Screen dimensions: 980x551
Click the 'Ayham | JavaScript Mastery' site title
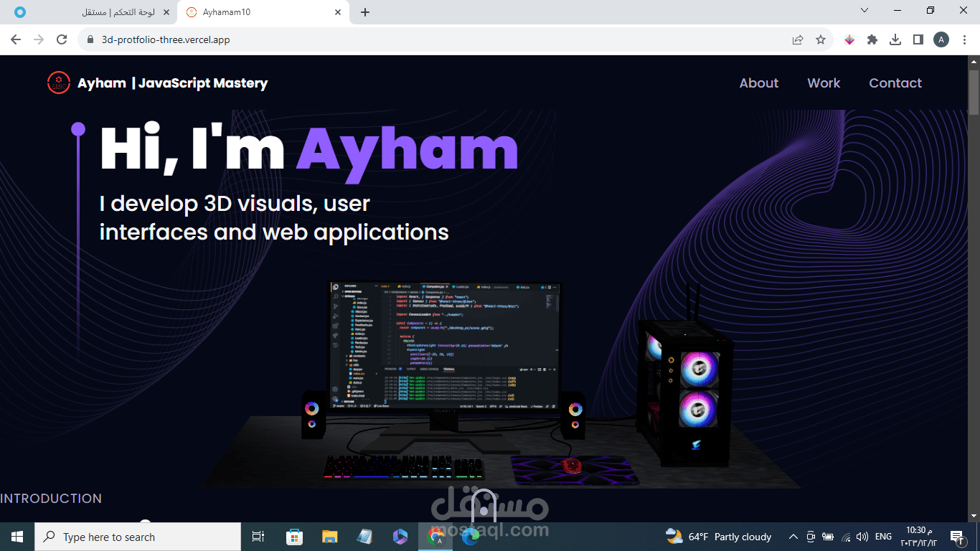click(x=173, y=83)
